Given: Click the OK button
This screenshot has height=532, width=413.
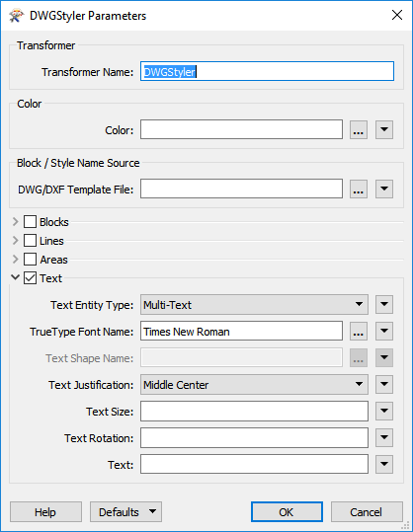Looking at the screenshot, I should (x=287, y=512).
